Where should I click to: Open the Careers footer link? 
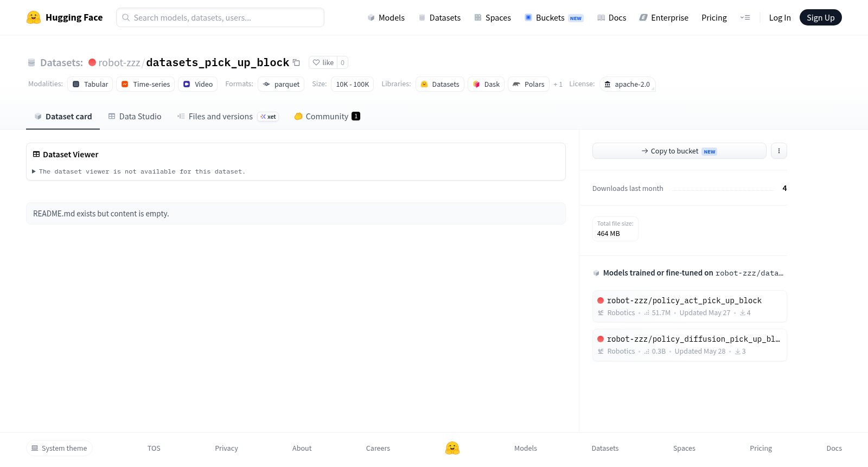click(x=378, y=448)
